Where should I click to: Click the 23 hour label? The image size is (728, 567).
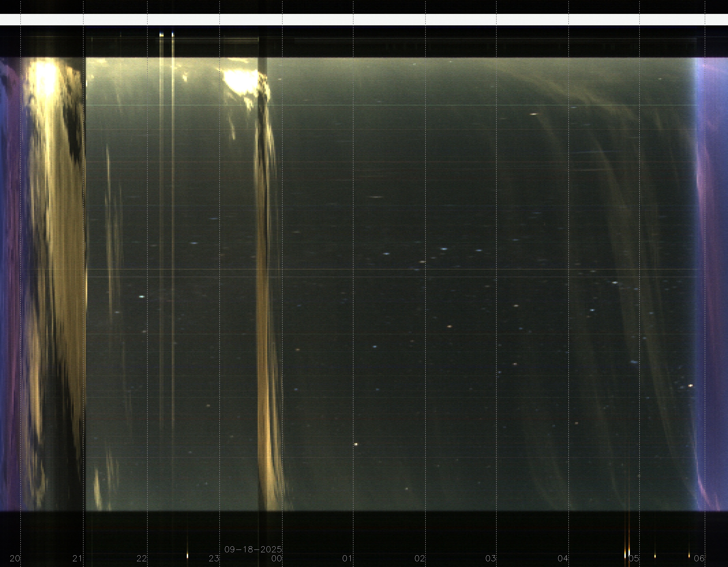[x=214, y=558]
